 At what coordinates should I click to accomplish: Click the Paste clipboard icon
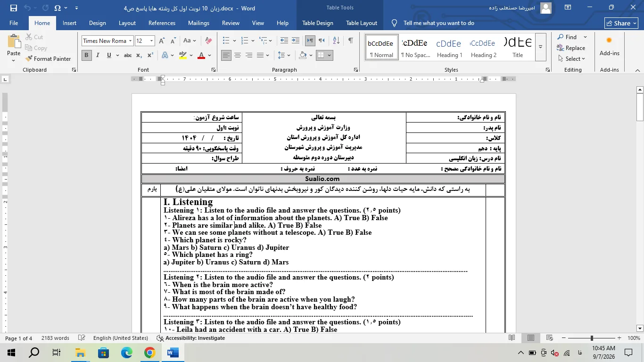[14, 41]
